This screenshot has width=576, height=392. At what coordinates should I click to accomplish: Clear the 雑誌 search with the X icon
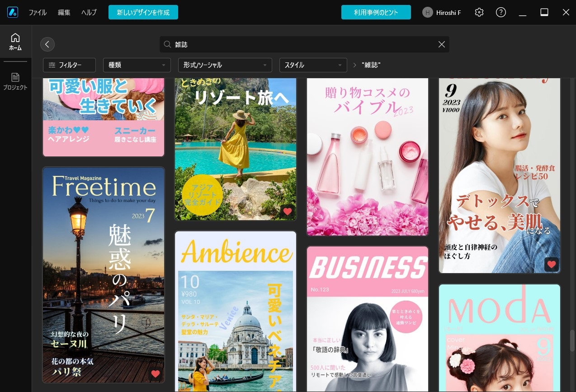click(x=441, y=44)
